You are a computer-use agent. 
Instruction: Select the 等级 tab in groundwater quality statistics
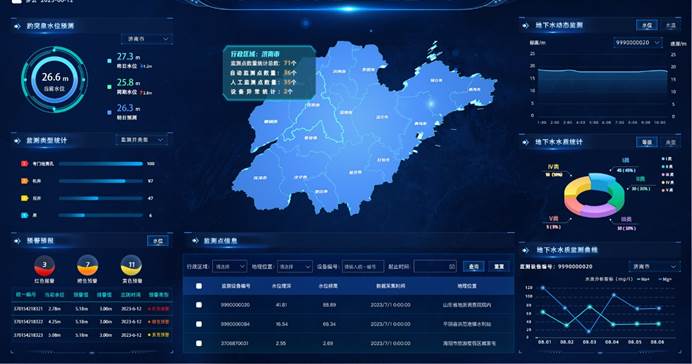(647, 142)
